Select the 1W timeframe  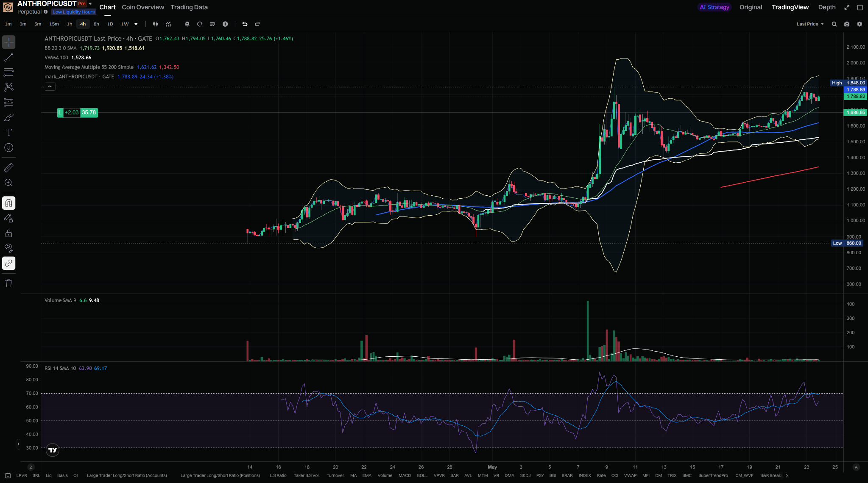pos(125,24)
